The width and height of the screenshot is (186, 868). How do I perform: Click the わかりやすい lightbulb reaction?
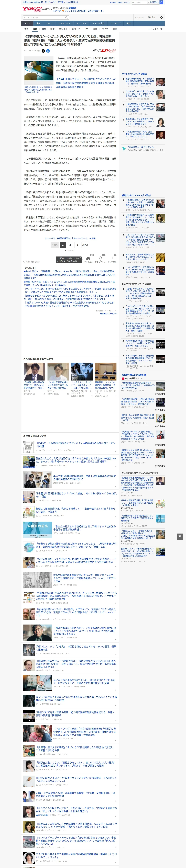click(100, 258)
